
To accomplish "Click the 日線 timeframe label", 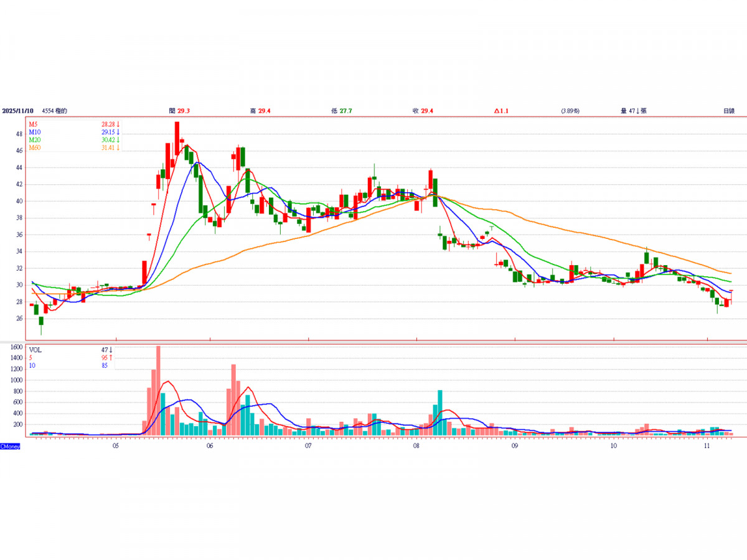I will coord(728,111).
